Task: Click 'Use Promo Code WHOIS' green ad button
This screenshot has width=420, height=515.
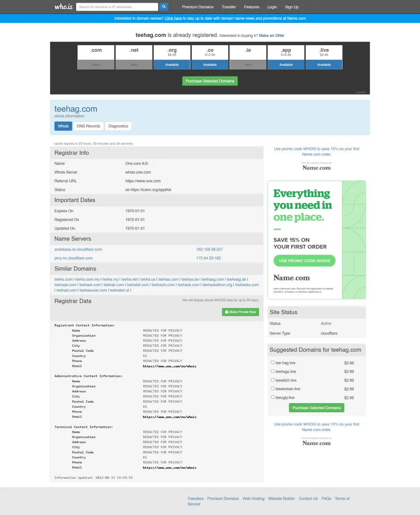Action: click(304, 261)
